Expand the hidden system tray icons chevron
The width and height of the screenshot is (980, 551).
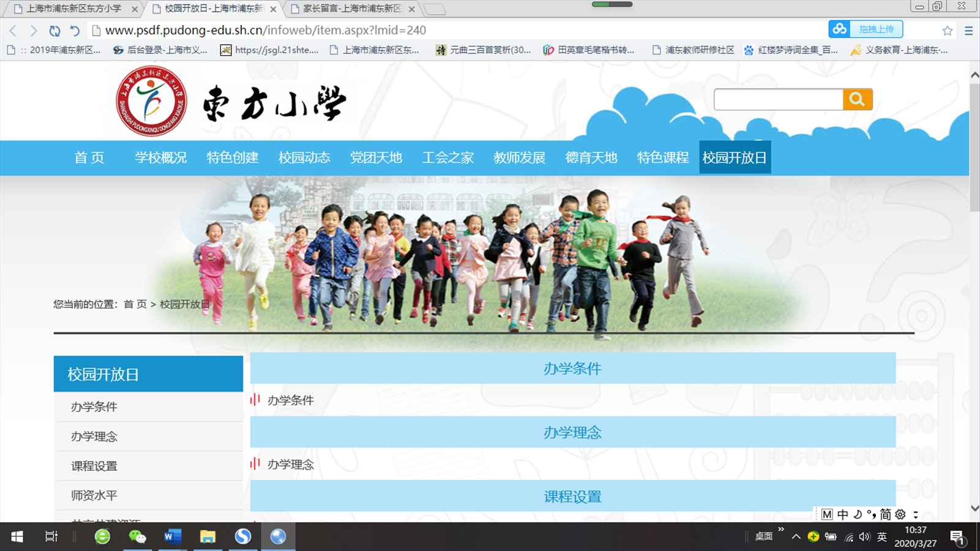point(796,537)
